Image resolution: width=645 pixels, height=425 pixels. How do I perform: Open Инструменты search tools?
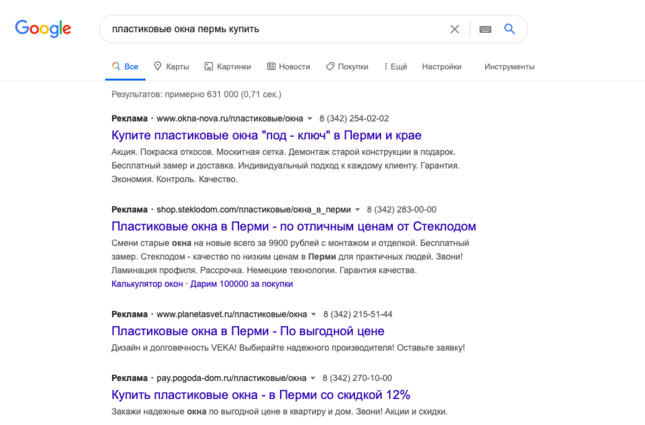click(509, 66)
